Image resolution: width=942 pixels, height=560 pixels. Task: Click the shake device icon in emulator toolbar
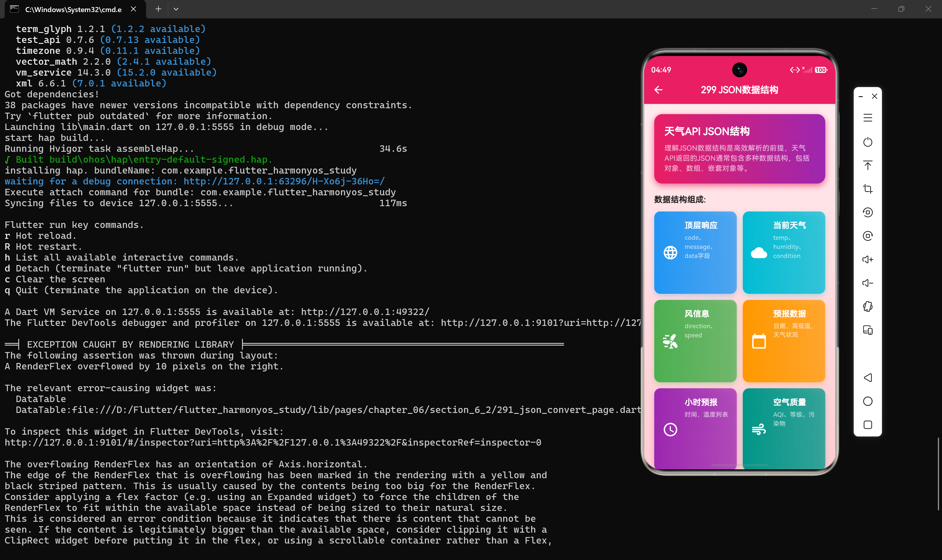(868, 306)
